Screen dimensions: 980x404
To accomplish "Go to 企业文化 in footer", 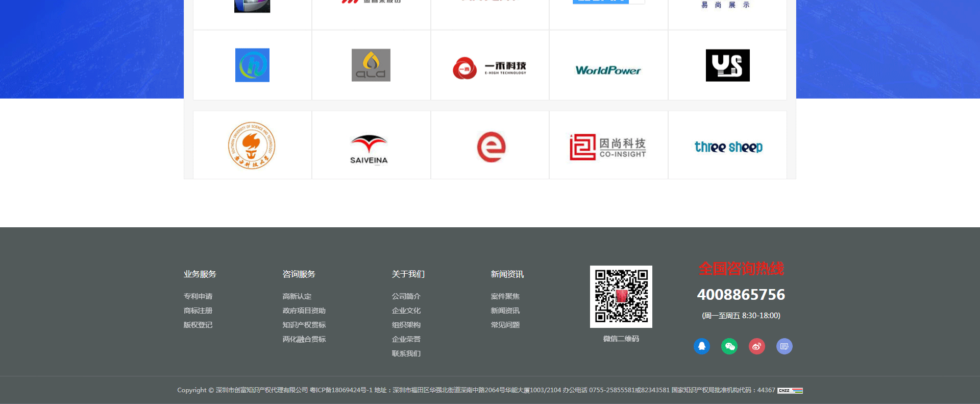I will [406, 311].
